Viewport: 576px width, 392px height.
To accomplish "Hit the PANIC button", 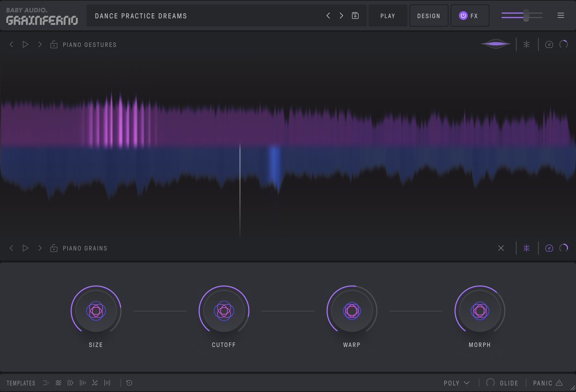I will coord(548,383).
